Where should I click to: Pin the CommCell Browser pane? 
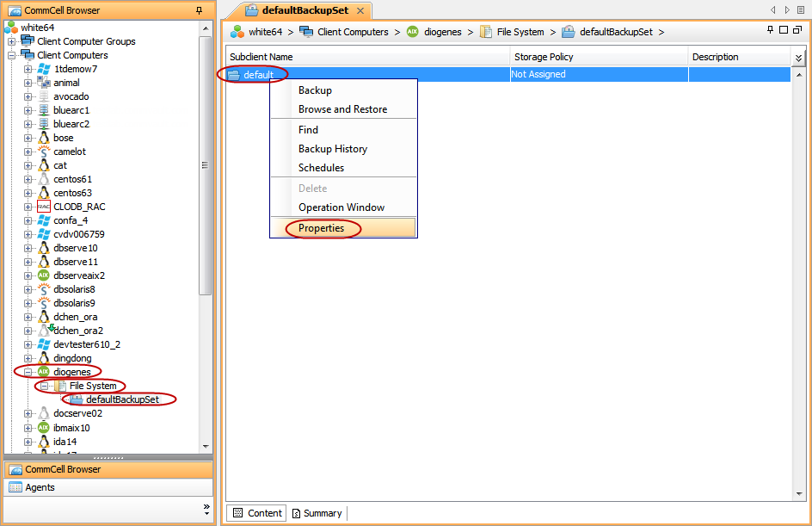(200, 10)
